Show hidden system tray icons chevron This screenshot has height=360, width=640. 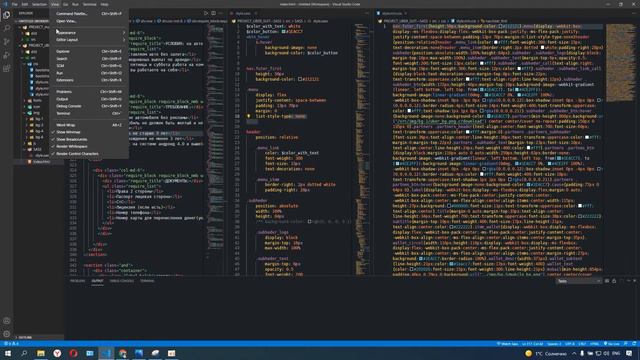point(574,353)
